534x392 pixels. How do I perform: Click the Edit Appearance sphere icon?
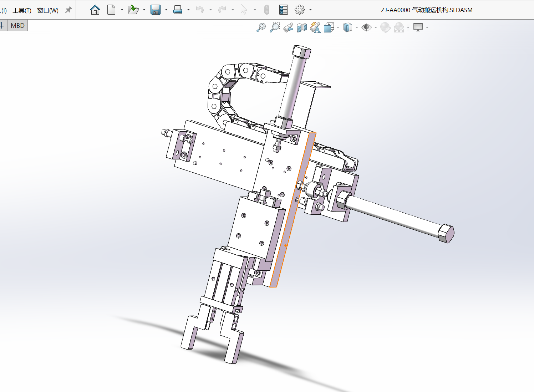coord(385,27)
